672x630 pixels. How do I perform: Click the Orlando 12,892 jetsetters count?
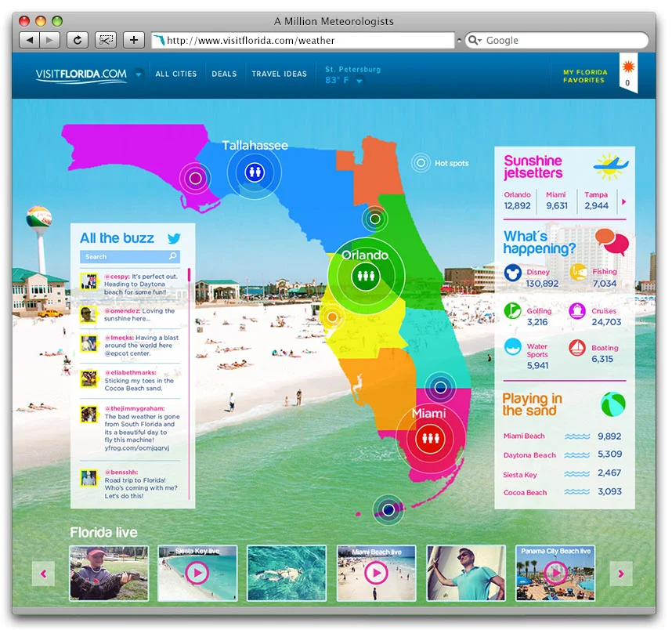point(517,201)
